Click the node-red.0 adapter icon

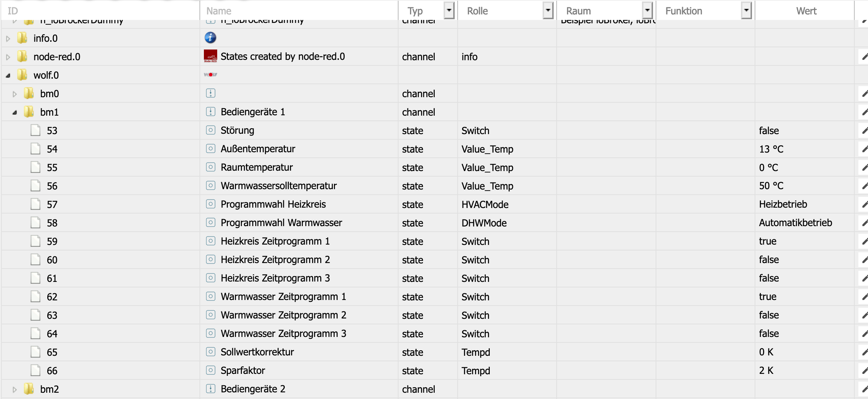pyautogui.click(x=210, y=56)
